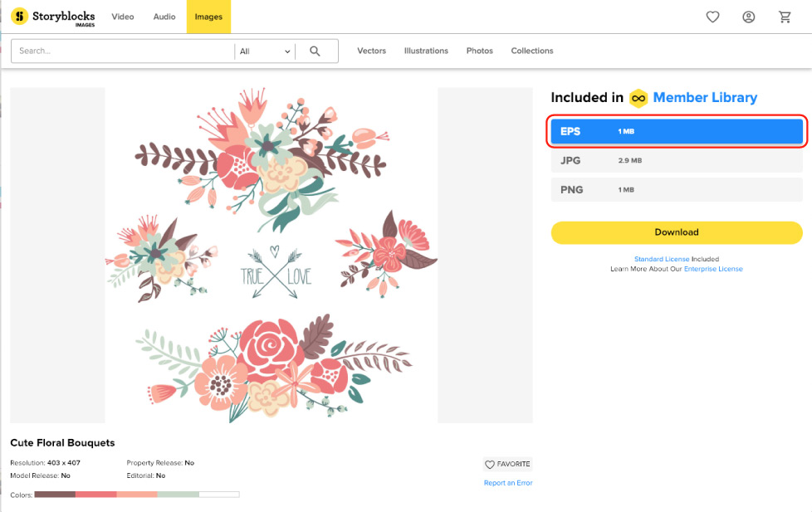This screenshot has width=812, height=512.
Task: Open the All file type dropdown
Action: pos(264,51)
